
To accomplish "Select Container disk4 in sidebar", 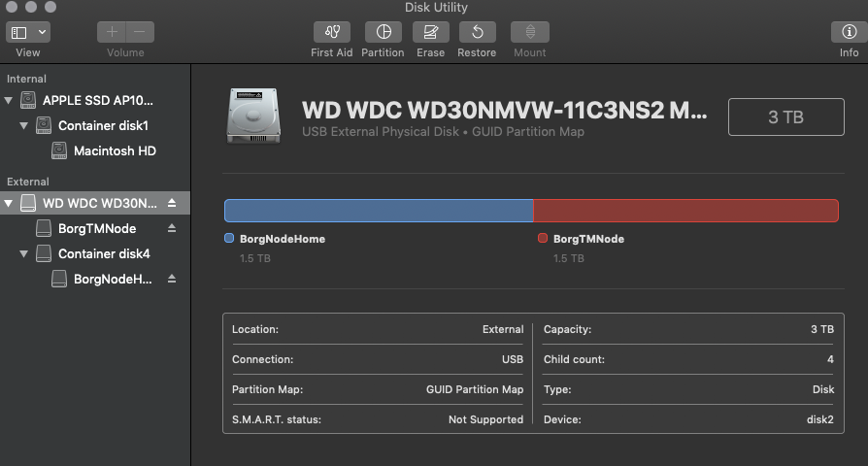I will click(104, 254).
